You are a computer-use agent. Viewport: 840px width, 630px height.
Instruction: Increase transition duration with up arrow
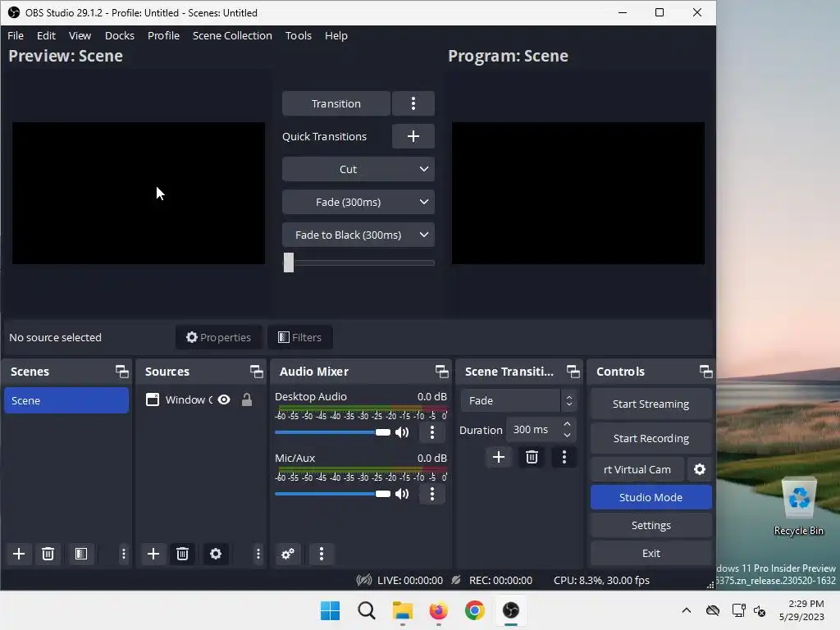coord(568,424)
